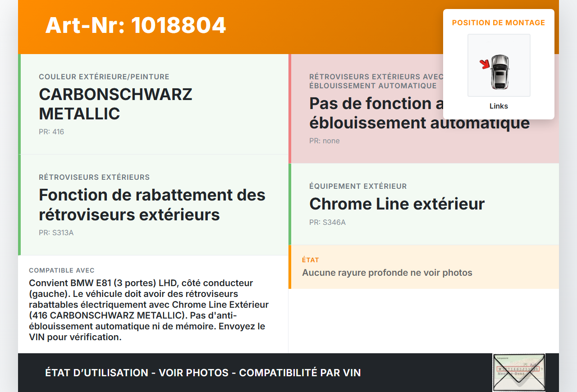
Task: Select the car roof in the montage diagram
Action: [x=500, y=74]
